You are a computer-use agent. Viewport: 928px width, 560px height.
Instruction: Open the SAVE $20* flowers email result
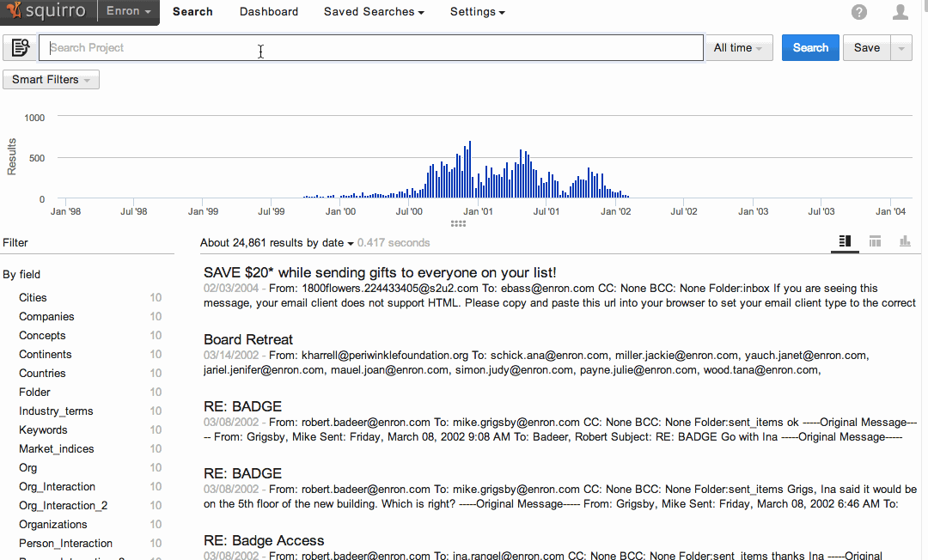point(380,272)
